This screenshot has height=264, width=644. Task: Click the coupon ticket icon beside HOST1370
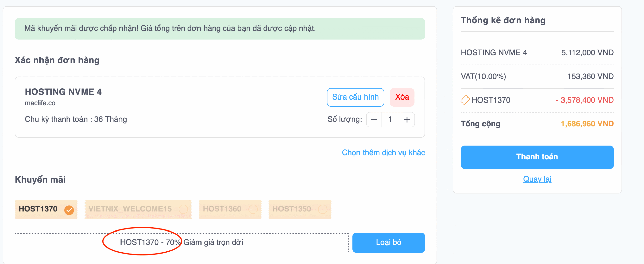click(x=466, y=100)
